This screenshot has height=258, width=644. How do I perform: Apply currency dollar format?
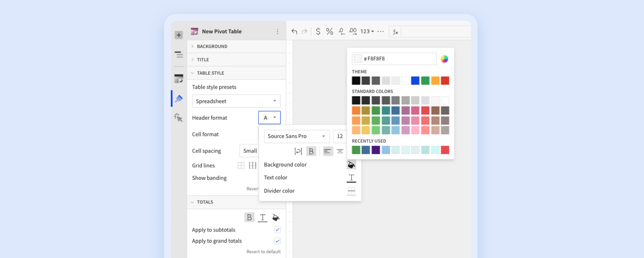pos(318,32)
